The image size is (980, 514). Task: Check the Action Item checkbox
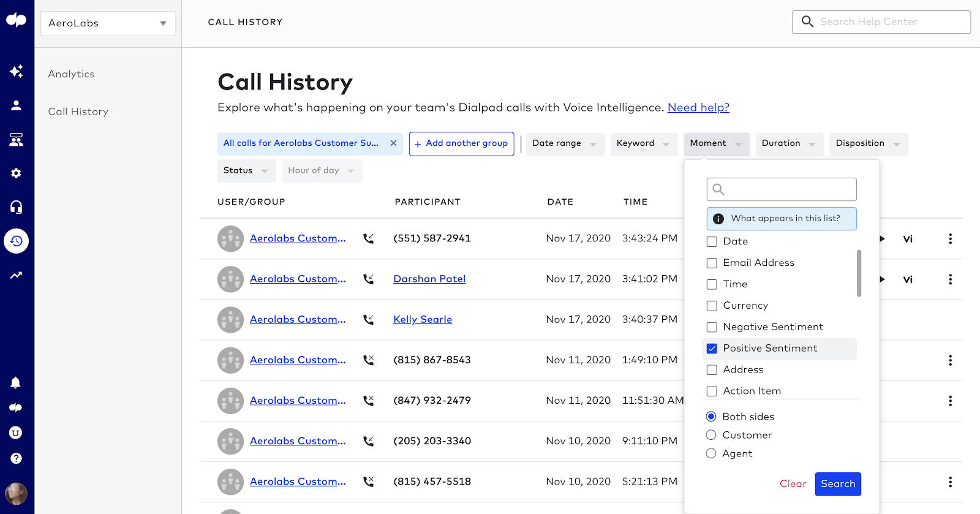(x=712, y=391)
